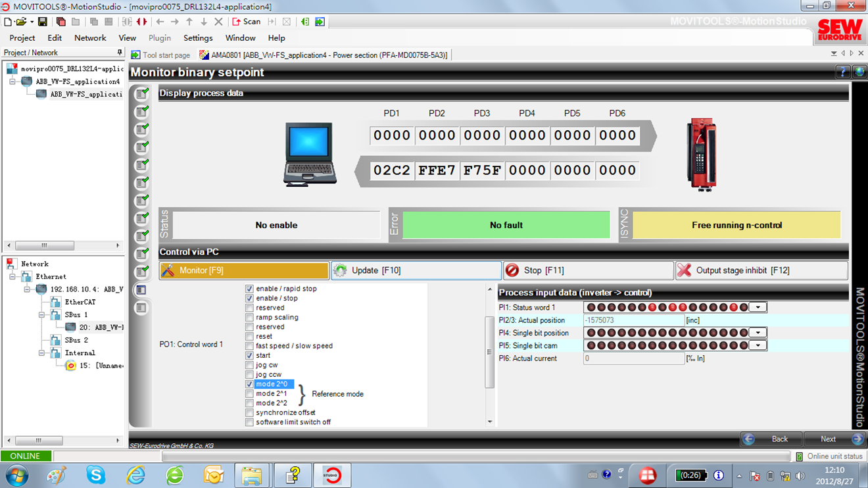Click the Save project floppy disk icon
Viewport: 868px width, 488px height.
point(43,22)
